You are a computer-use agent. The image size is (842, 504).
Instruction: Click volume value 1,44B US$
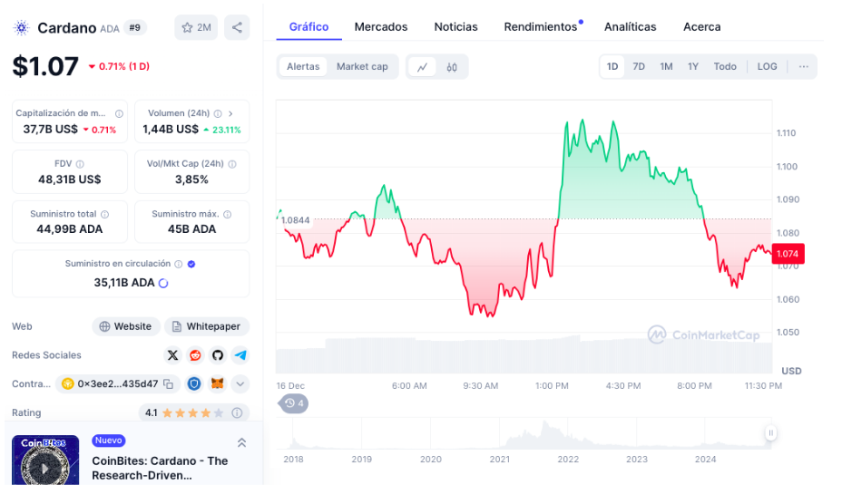point(171,130)
